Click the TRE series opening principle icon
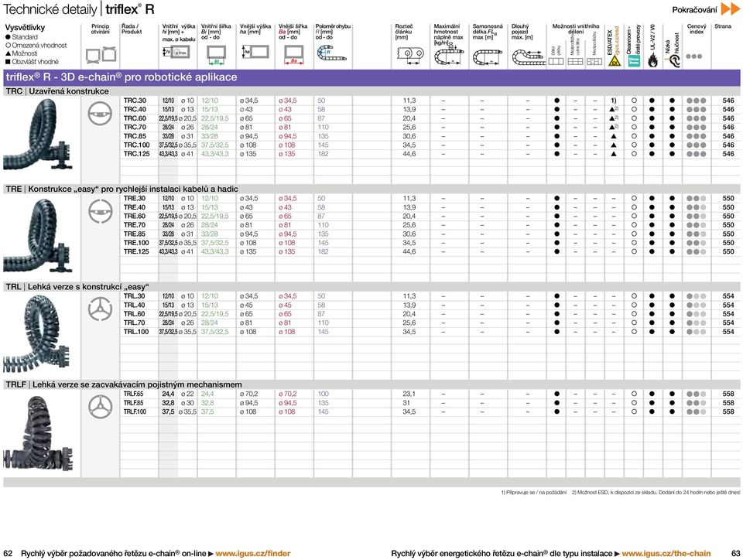The width and height of the screenshot is (743, 560). point(100,211)
